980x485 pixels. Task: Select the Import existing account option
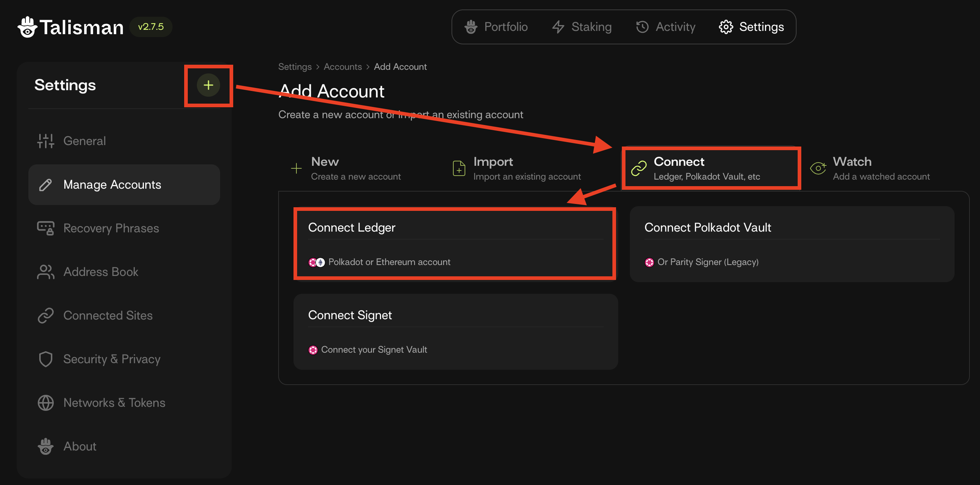click(x=517, y=168)
